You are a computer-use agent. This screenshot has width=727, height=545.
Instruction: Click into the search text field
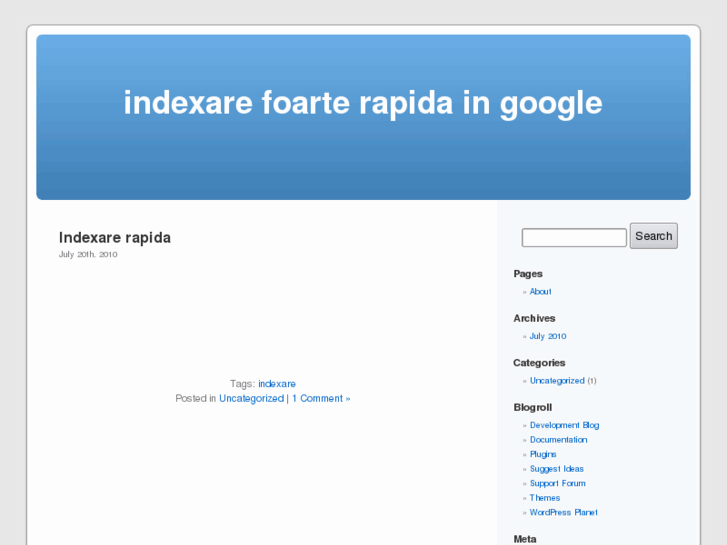tap(574, 237)
